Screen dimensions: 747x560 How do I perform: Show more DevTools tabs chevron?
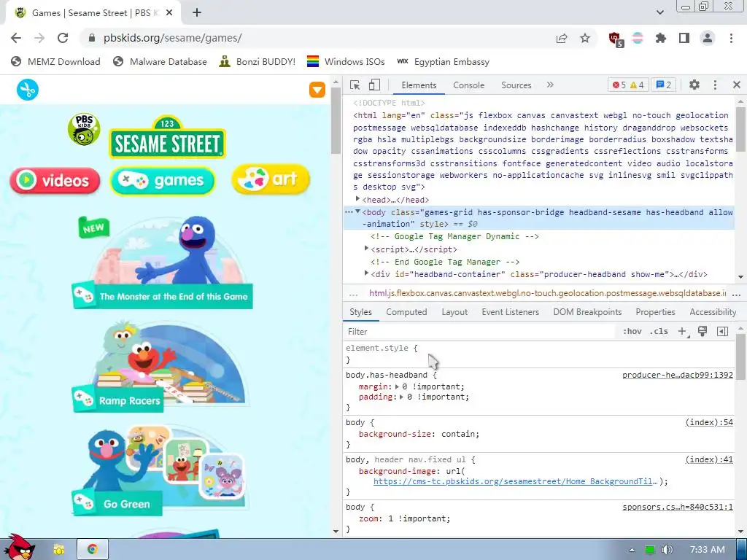(x=550, y=85)
